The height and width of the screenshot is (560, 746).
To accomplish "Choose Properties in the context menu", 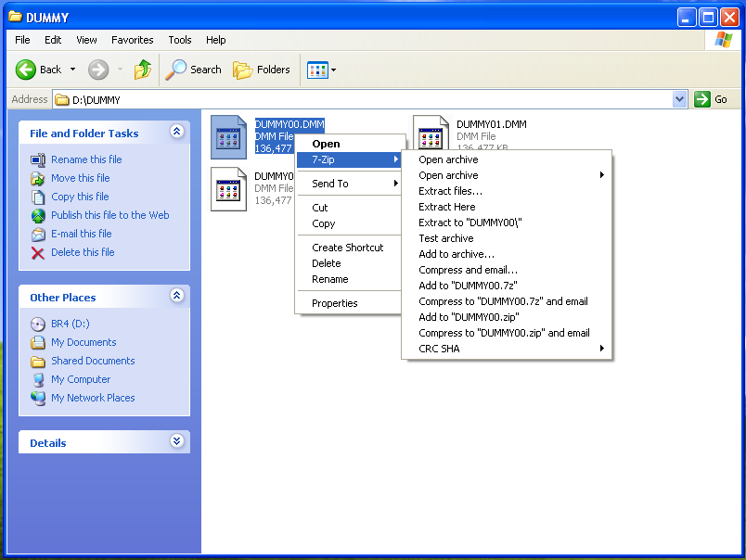I will pos(334,303).
